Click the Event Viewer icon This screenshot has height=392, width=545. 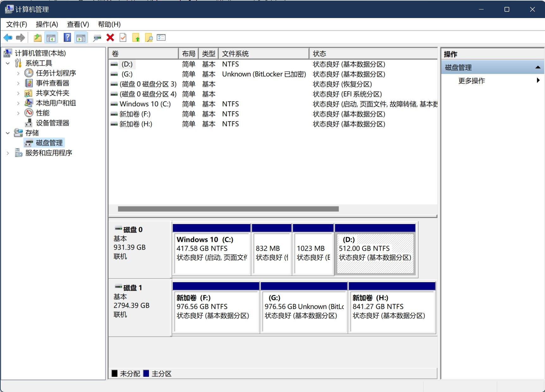(x=29, y=83)
